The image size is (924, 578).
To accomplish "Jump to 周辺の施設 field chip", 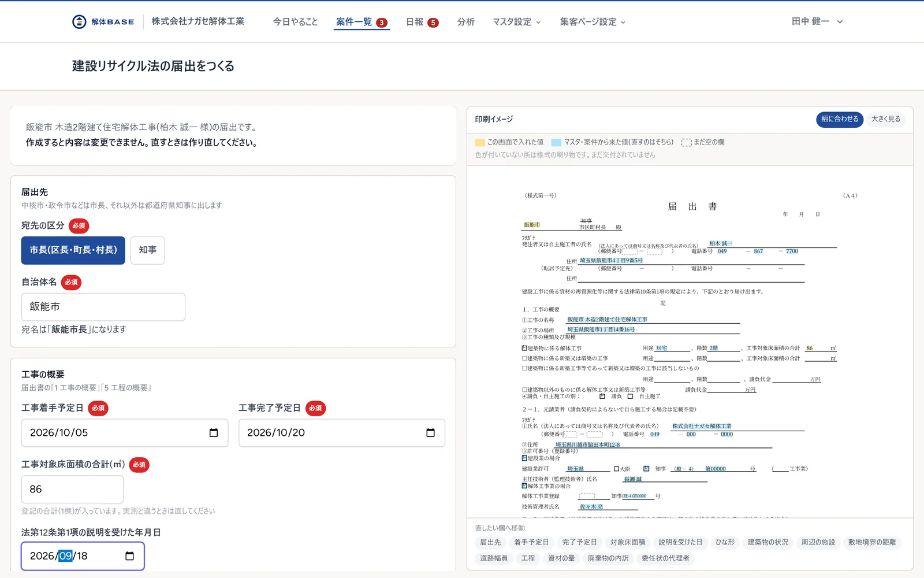I will click(818, 542).
